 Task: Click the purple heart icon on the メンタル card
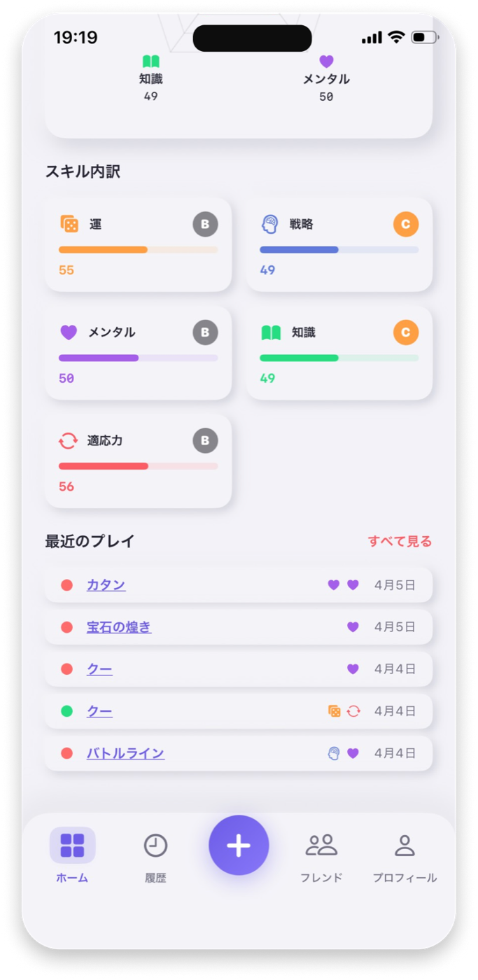pyautogui.click(x=69, y=332)
